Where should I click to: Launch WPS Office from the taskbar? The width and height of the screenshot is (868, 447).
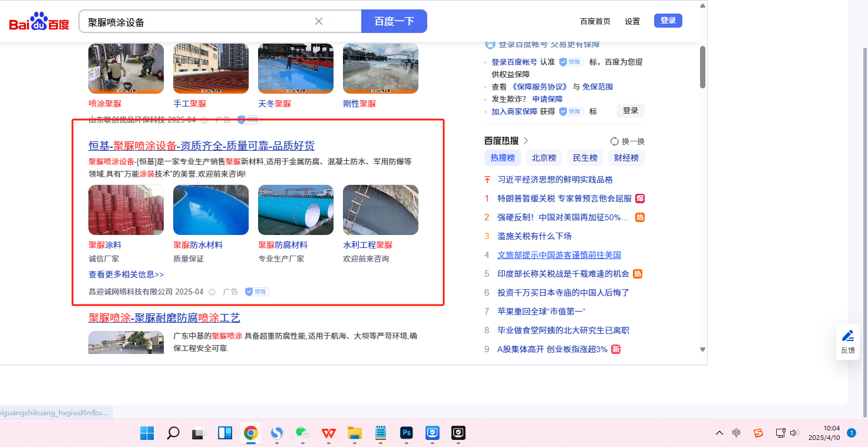[328, 433]
